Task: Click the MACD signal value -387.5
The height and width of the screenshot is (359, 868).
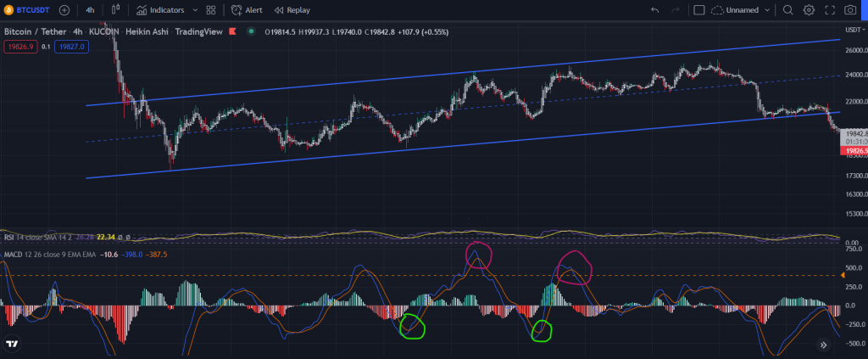Action: pyautogui.click(x=157, y=255)
